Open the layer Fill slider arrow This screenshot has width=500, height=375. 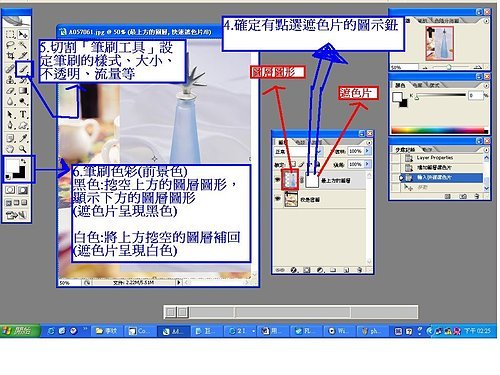coord(367,164)
